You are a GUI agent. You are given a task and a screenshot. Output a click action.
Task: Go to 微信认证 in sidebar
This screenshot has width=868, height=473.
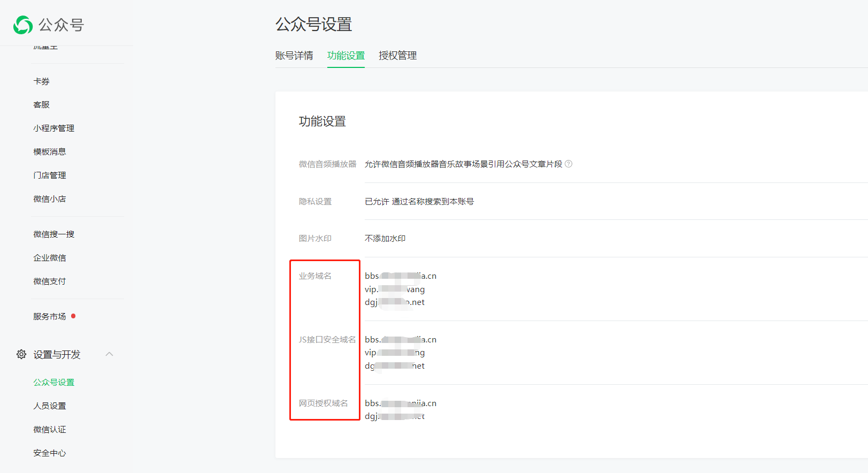pos(50,430)
